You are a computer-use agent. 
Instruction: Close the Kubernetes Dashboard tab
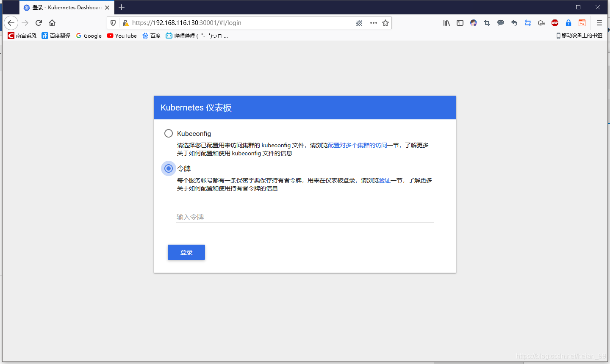tap(107, 8)
